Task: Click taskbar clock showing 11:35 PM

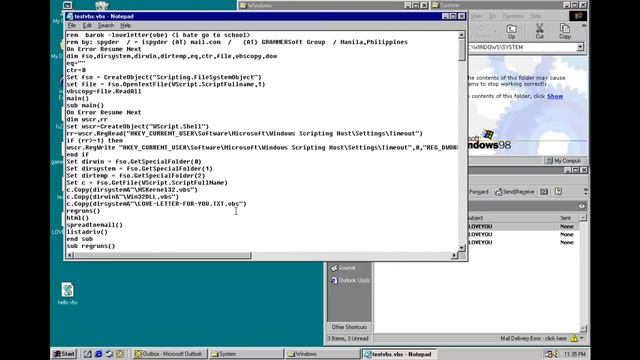Action: point(575,354)
